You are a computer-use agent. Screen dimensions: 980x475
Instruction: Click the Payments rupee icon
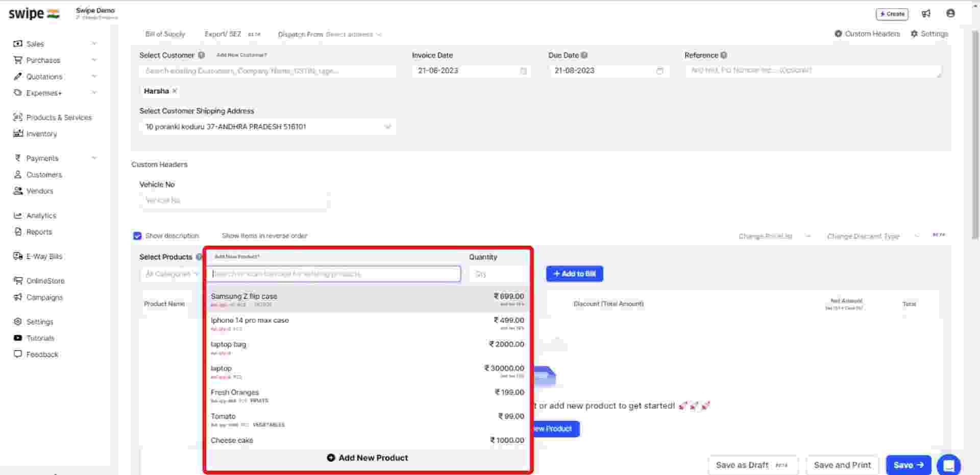(18, 158)
